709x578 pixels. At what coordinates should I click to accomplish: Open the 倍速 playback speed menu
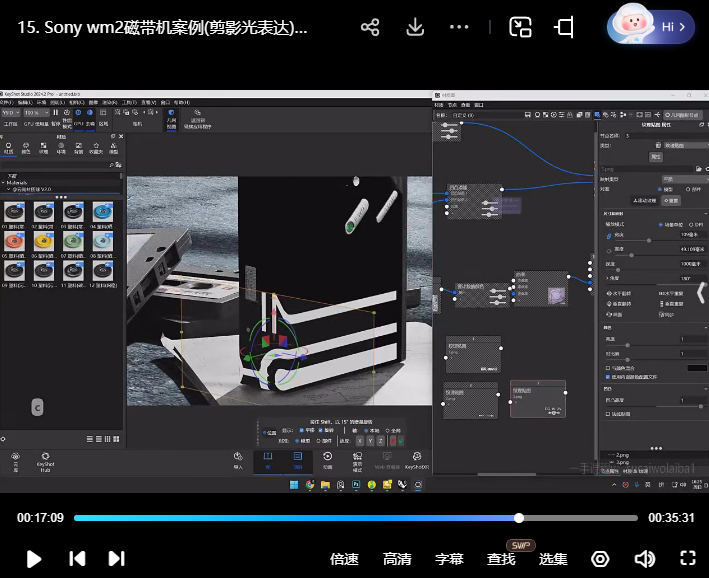[x=344, y=559]
